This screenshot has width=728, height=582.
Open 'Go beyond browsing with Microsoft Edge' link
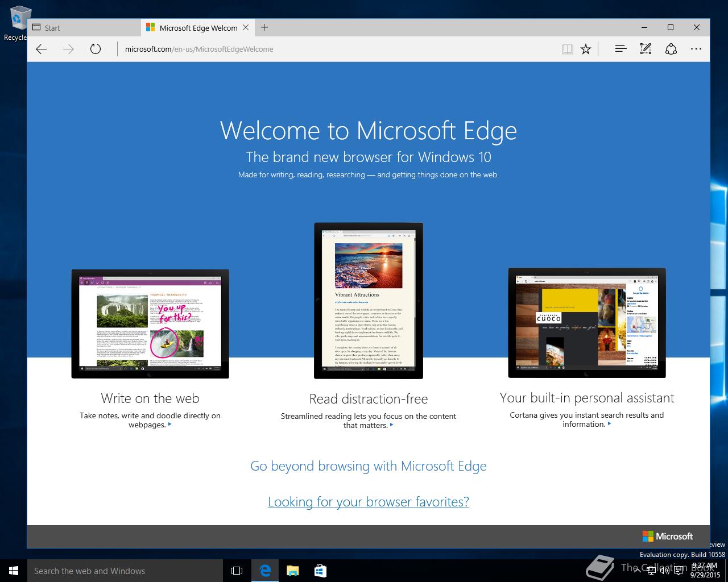[369, 466]
